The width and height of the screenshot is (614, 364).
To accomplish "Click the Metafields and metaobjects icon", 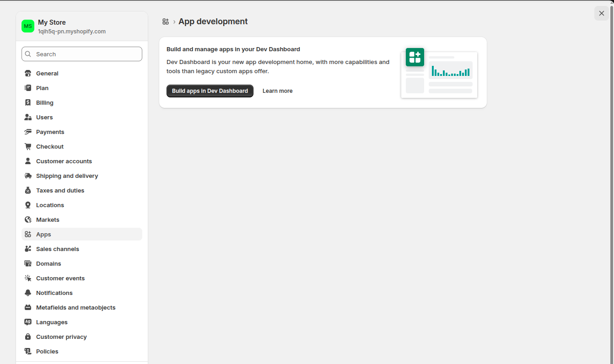I will click(28, 307).
